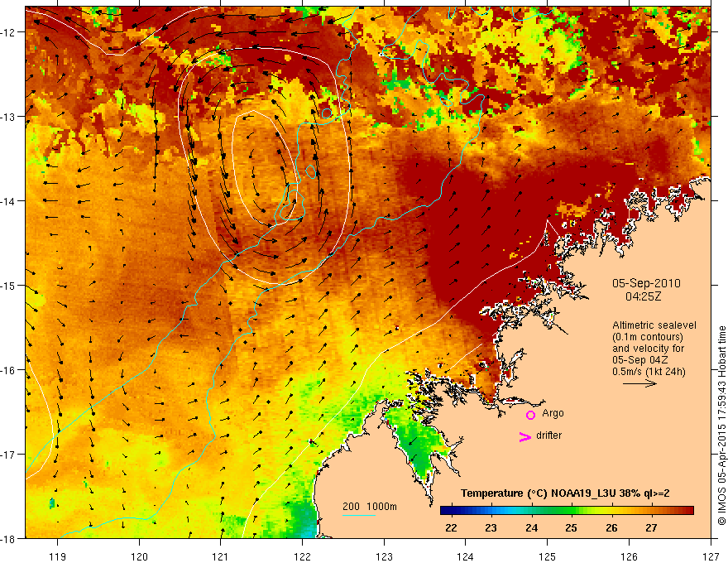Screen dimensions: 728x563
Task: Click the longitude axis label '124'
Action: click(x=466, y=556)
